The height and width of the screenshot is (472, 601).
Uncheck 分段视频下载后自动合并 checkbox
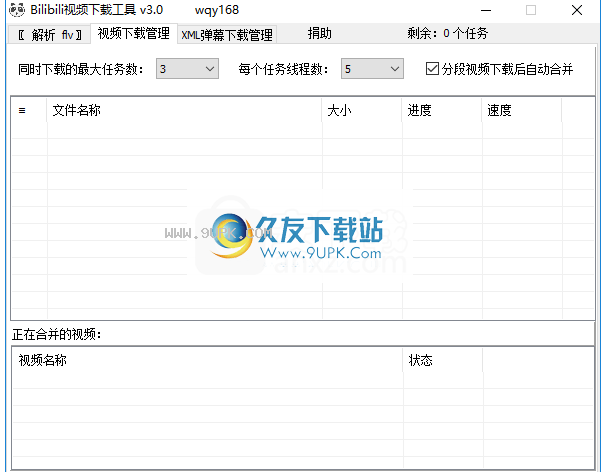click(x=432, y=69)
